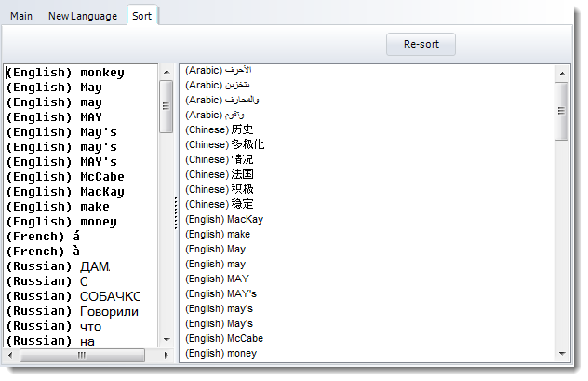Click the right list's vertical scrollbar thumb
The width and height of the screenshot is (588, 381).
coord(562,111)
